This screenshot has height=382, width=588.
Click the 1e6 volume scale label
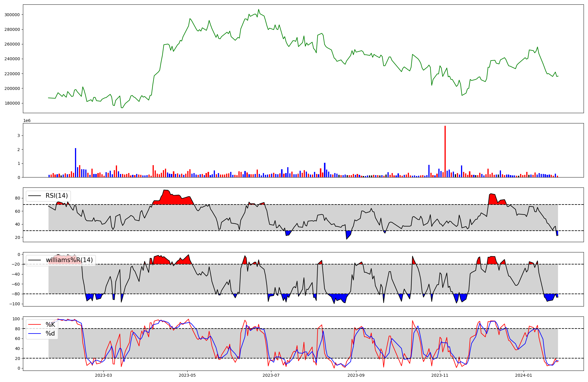click(x=27, y=121)
